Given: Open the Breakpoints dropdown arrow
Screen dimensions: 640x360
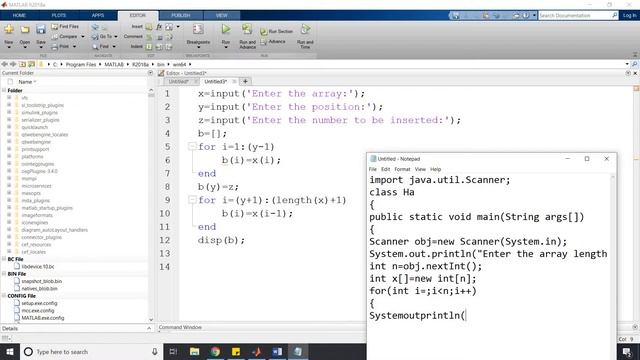Looking at the screenshot, I should pos(198,47).
